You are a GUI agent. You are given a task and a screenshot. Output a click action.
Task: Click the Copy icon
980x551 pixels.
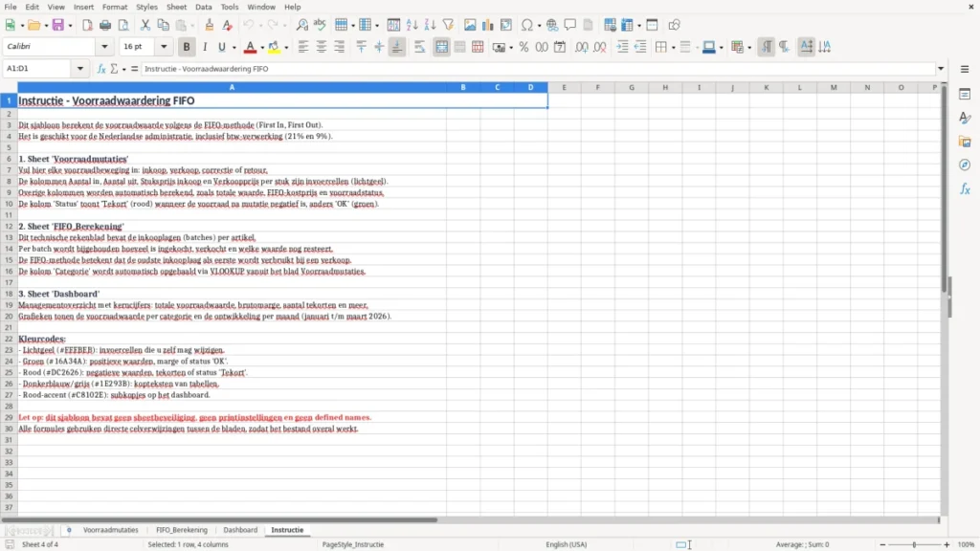(x=163, y=25)
